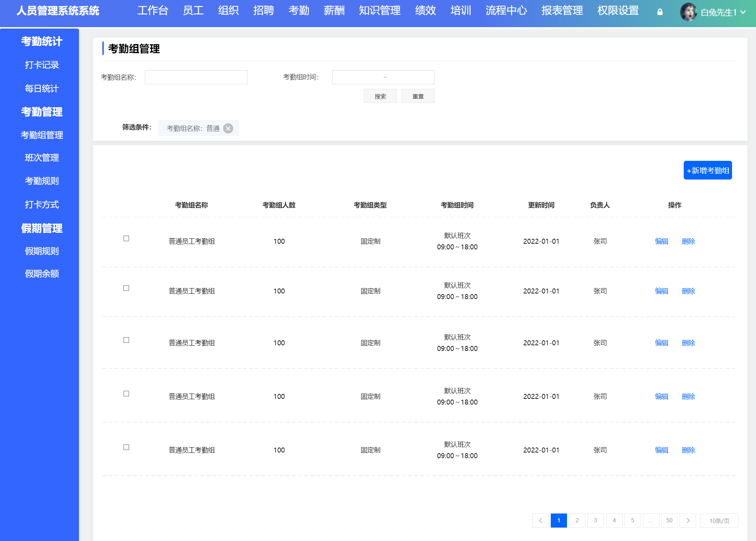
Task: Go to page 50 in pagination
Action: point(669,521)
